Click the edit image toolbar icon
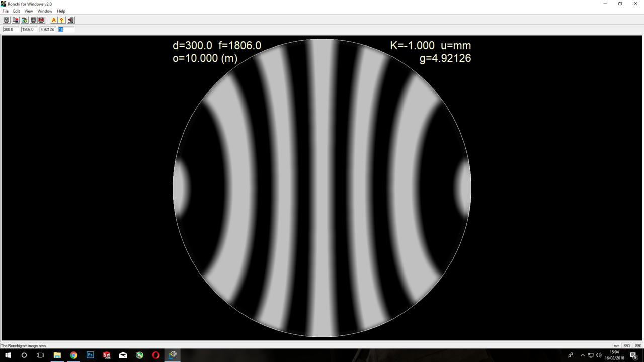The width and height of the screenshot is (644, 362). (x=24, y=20)
